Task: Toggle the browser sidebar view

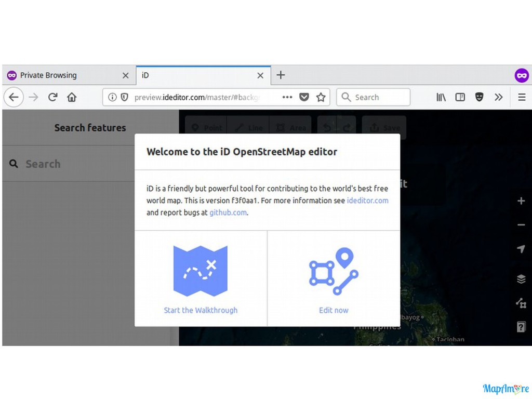Action: tap(460, 97)
